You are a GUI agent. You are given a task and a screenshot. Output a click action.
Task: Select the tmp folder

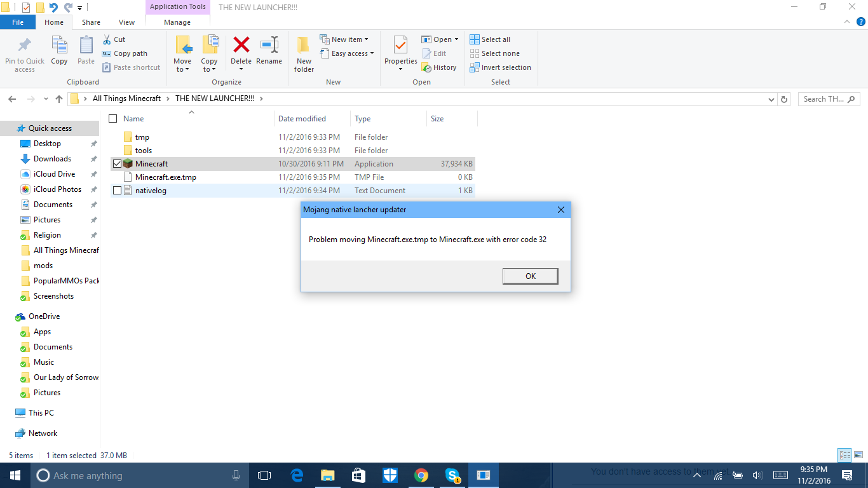tap(292, 137)
